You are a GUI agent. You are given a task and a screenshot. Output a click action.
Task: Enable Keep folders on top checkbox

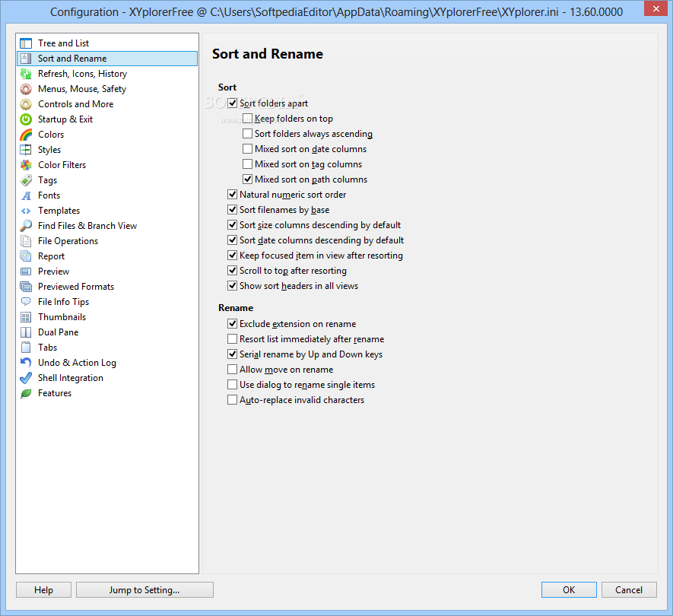[x=247, y=119]
